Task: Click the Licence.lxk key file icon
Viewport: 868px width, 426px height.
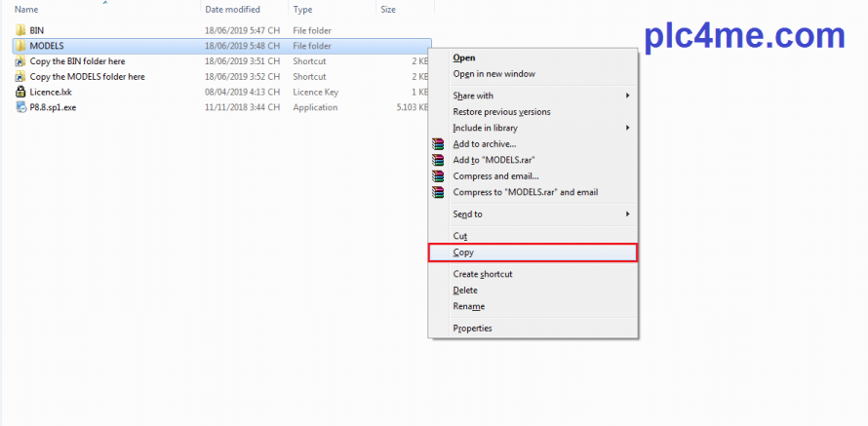Action: [x=20, y=92]
